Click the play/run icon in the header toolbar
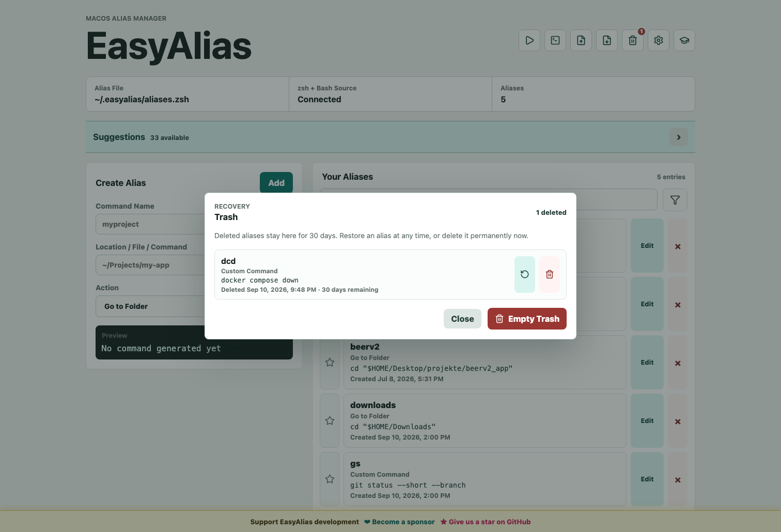The width and height of the screenshot is (781, 532). point(529,40)
